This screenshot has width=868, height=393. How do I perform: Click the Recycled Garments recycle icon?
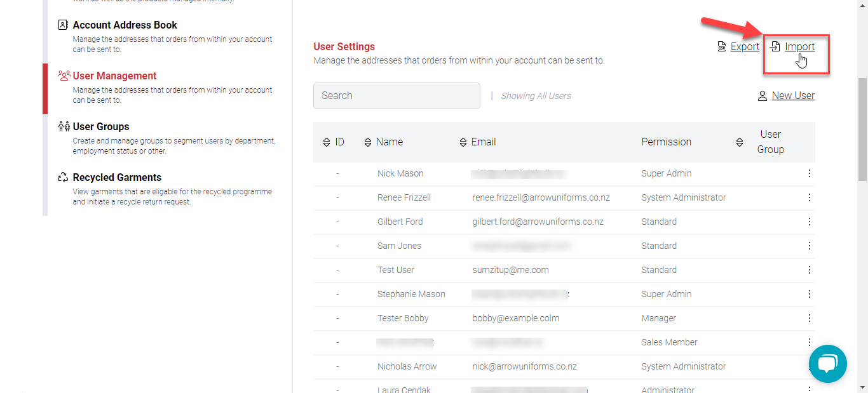click(63, 177)
